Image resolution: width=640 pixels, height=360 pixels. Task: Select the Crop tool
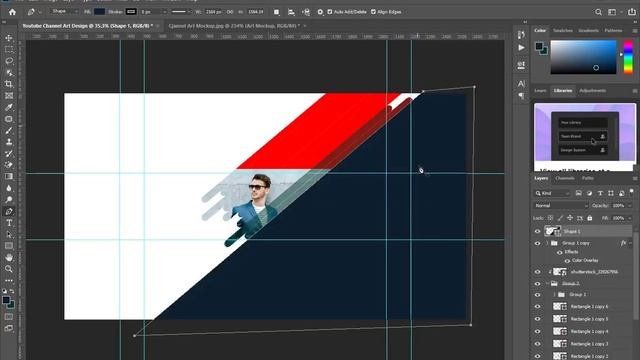9,84
